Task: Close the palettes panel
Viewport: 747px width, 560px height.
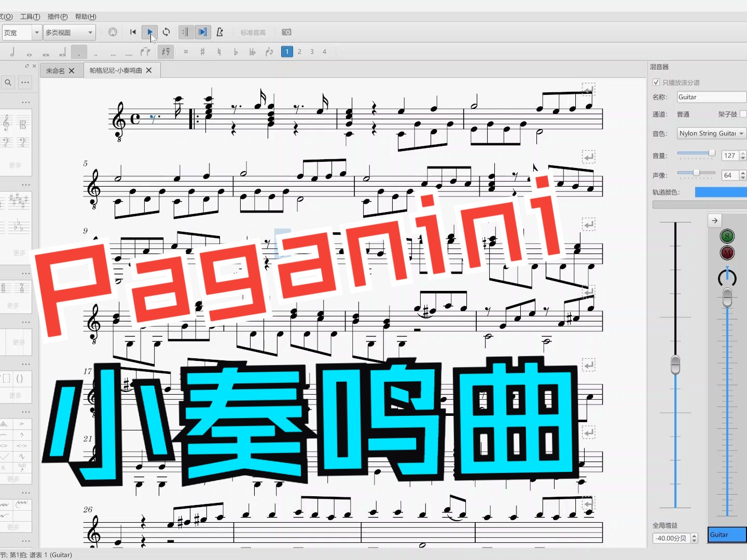Action: [34, 66]
